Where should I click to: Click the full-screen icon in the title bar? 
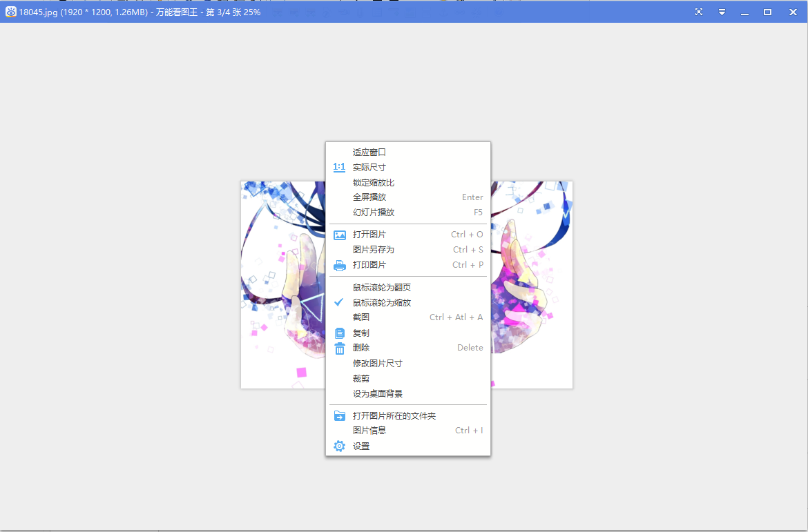point(699,12)
